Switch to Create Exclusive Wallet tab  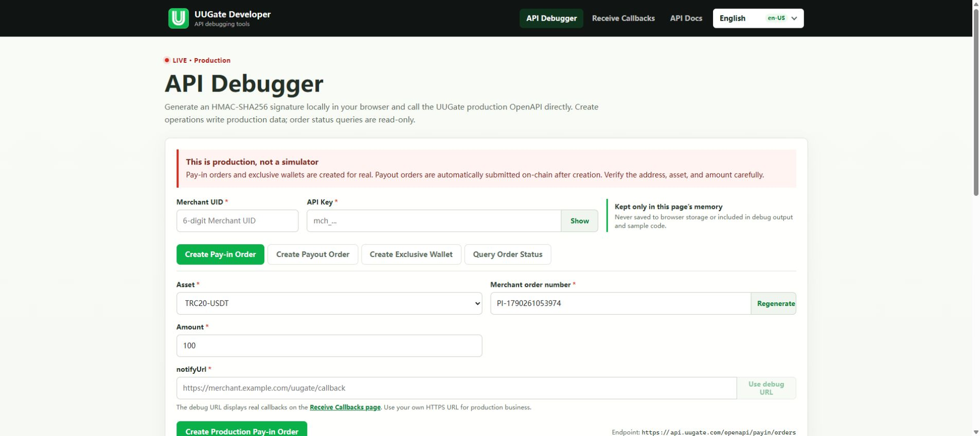click(411, 254)
